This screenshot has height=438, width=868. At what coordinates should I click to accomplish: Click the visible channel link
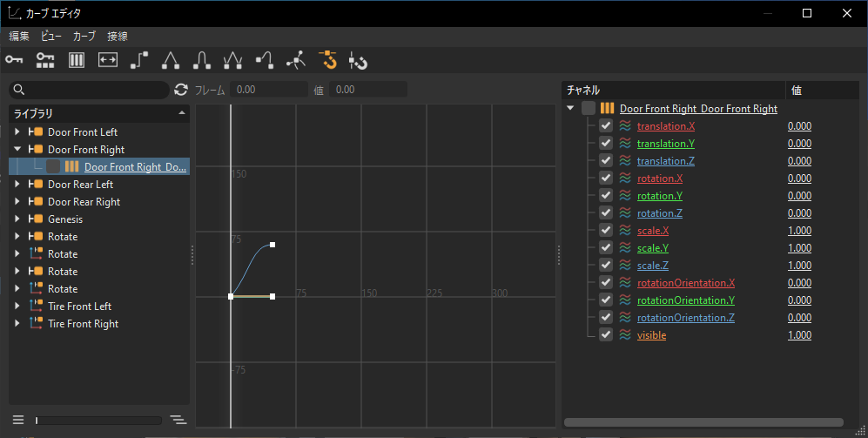651,335
